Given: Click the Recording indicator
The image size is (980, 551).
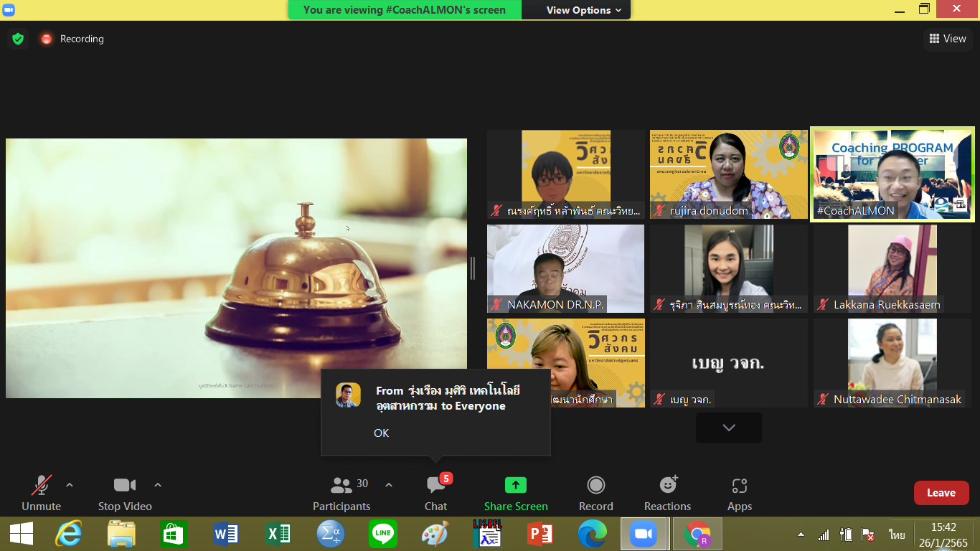Looking at the screenshot, I should [x=72, y=39].
